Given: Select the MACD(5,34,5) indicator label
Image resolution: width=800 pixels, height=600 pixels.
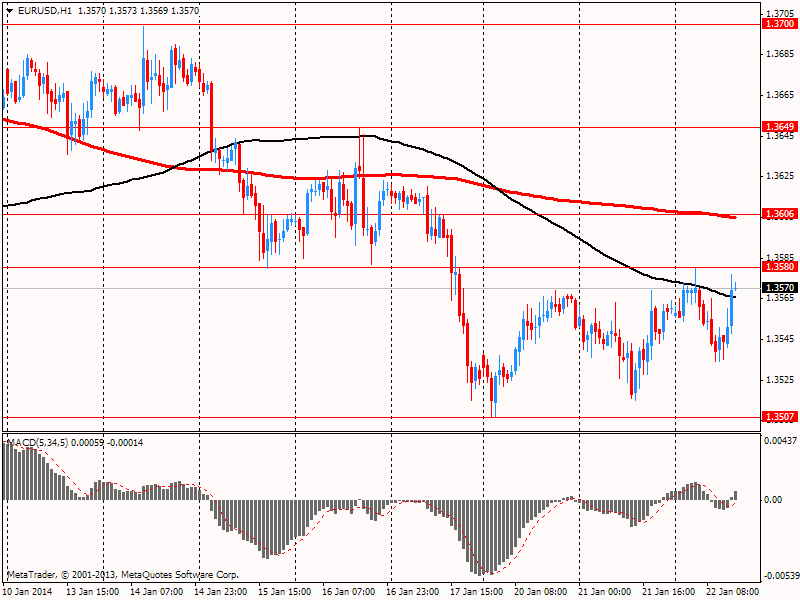Looking at the screenshot, I should 37,443.
